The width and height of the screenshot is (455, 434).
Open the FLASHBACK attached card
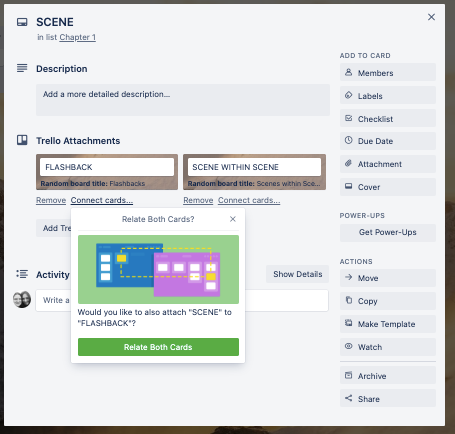point(107,172)
